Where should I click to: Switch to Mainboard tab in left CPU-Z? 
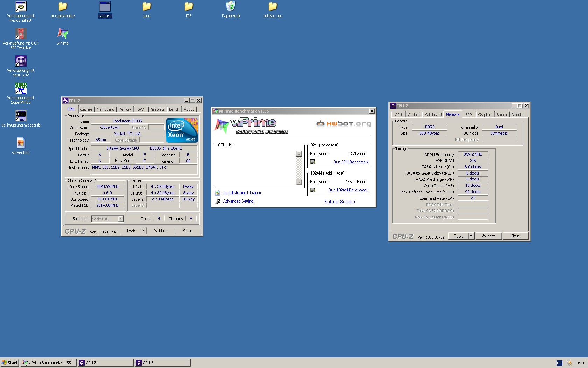point(105,109)
